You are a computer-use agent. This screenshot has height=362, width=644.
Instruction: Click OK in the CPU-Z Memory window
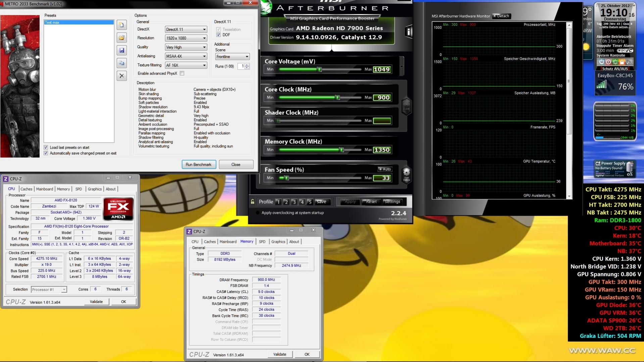pos(307,354)
